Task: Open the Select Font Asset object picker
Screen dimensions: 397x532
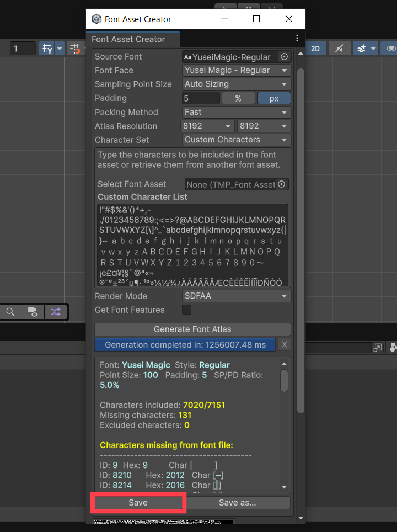Action: click(x=281, y=184)
